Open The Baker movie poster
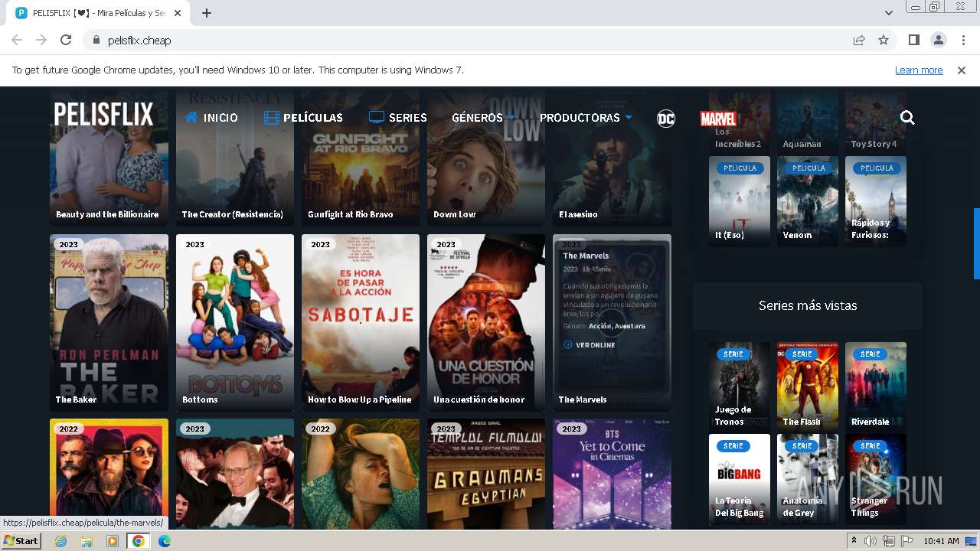Viewport: 980px width, 551px height. 109,322
